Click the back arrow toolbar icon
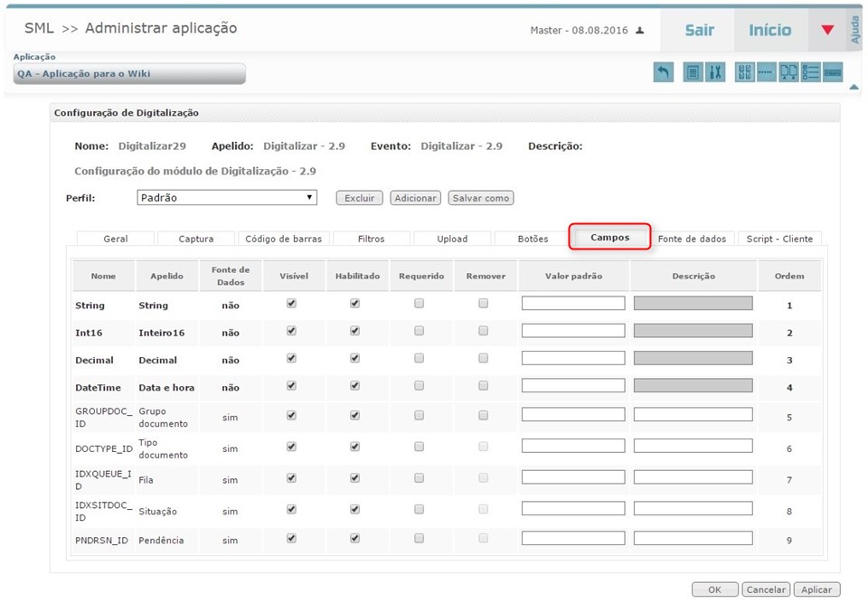The image size is (868, 603). 664,72
